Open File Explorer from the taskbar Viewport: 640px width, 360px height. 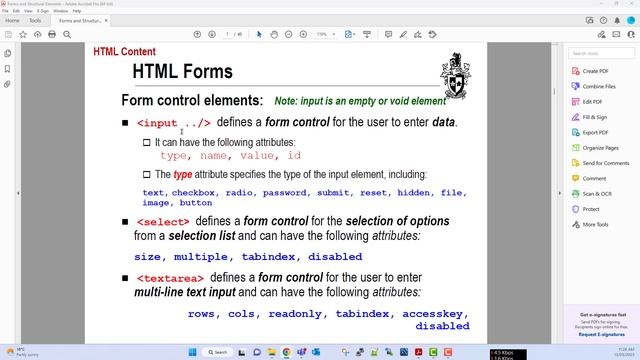tap(272, 352)
